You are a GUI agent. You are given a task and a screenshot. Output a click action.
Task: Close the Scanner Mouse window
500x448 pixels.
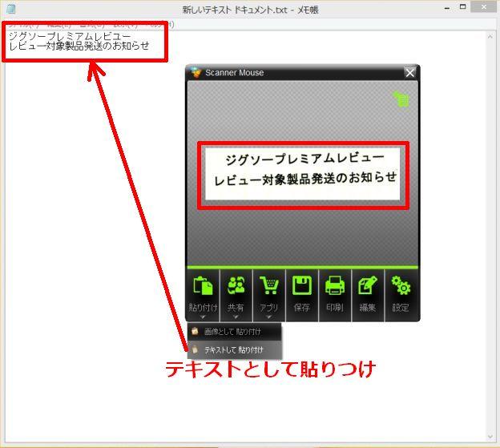click(409, 73)
